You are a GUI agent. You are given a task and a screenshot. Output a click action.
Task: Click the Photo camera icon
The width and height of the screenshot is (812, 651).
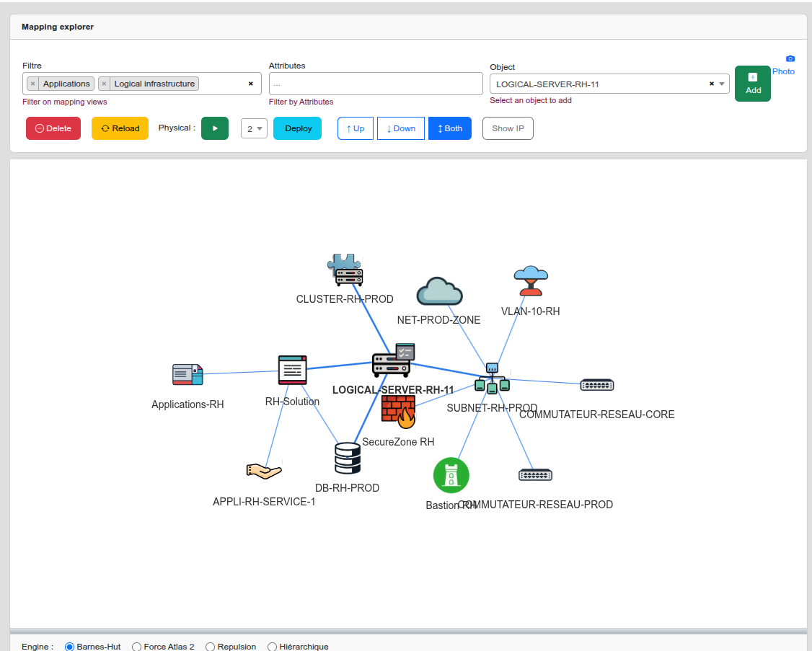[790, 58]
